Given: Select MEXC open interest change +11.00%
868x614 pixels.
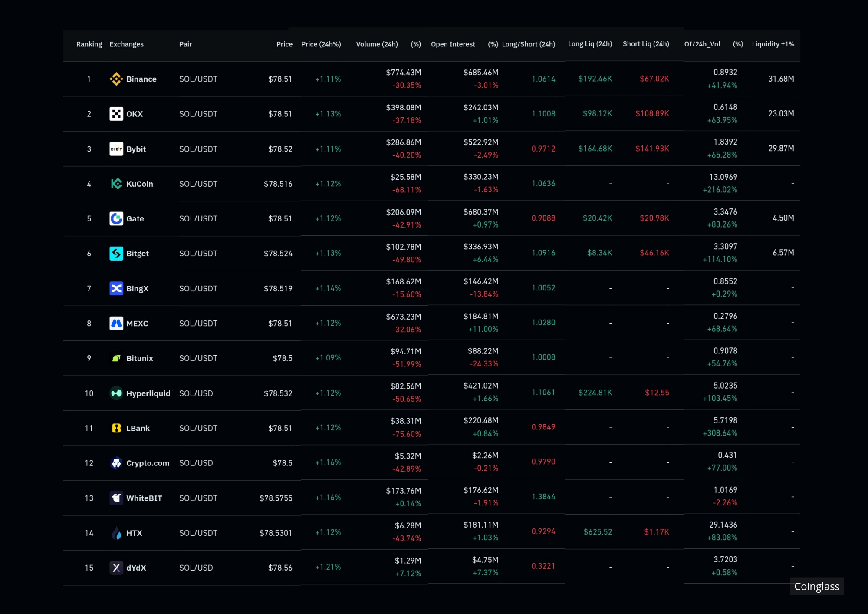Looking at the screenshot, I should [483, 329].
